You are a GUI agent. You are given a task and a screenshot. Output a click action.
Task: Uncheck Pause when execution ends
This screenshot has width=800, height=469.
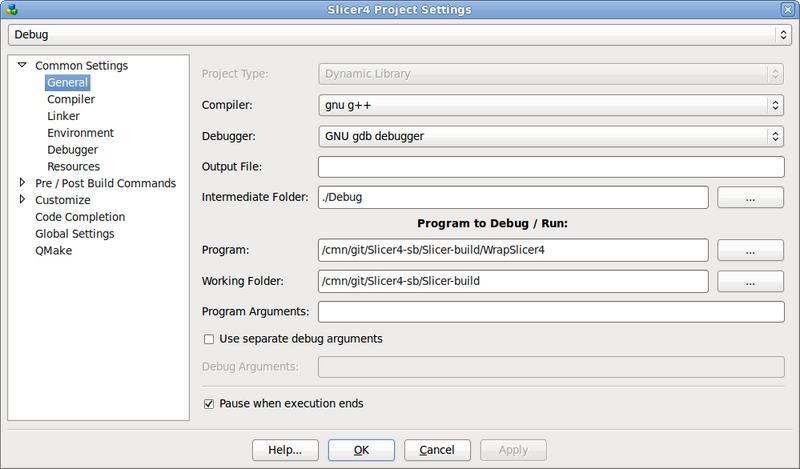[209, 404]
